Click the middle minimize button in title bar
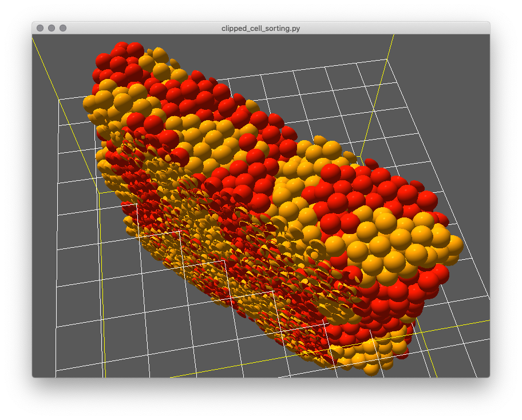The width and height of the screenshot is (522, 420). click(52, 28)
